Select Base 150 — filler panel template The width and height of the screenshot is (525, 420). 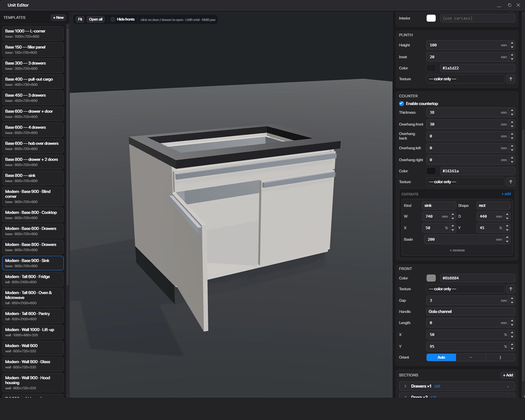click(33, 49)
